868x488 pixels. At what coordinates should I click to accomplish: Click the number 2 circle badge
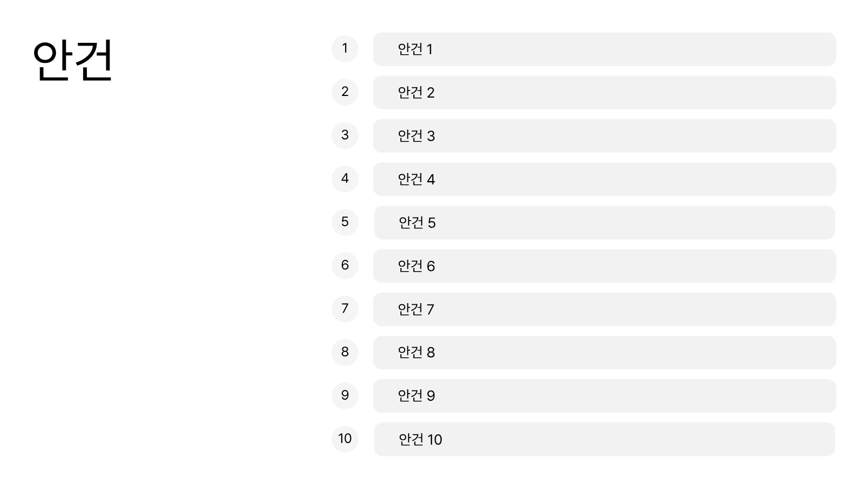click(x=345, y=92)
